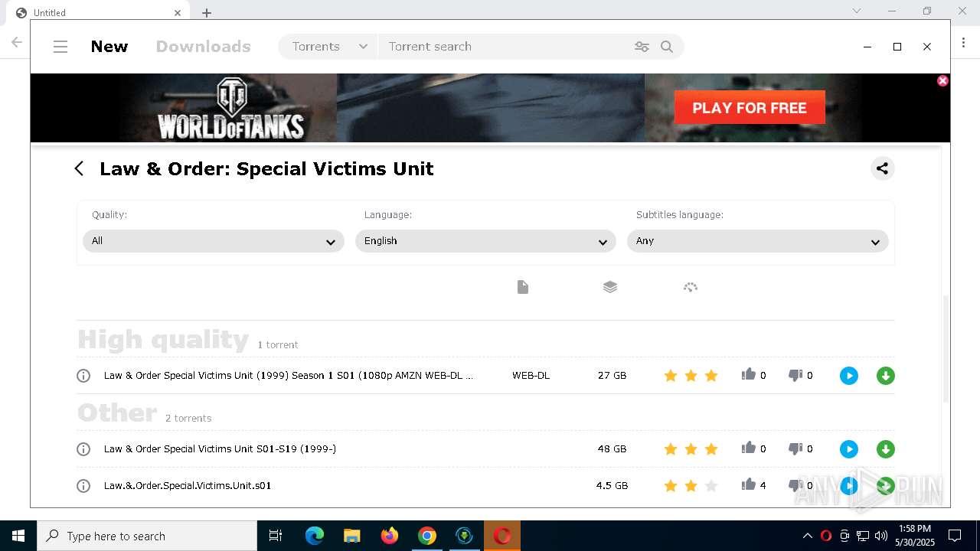This screenshot has width=980, height=551.
Task: Click the Torrent search input field
Action: pos(505,47)
